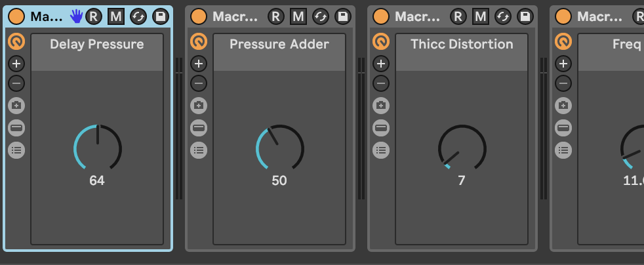Toggle wide minus view button beside Delay Pressure
644x265 pixels.
pyautogui.click(x=16, y=127)
